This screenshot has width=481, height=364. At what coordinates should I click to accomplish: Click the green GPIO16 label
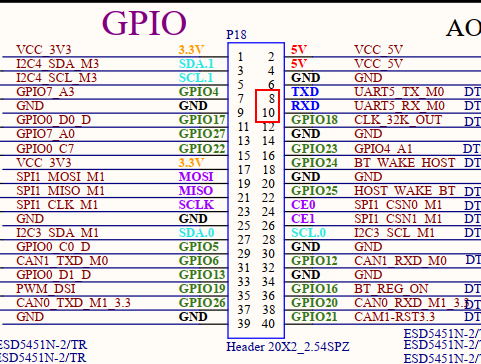(314, 289)
